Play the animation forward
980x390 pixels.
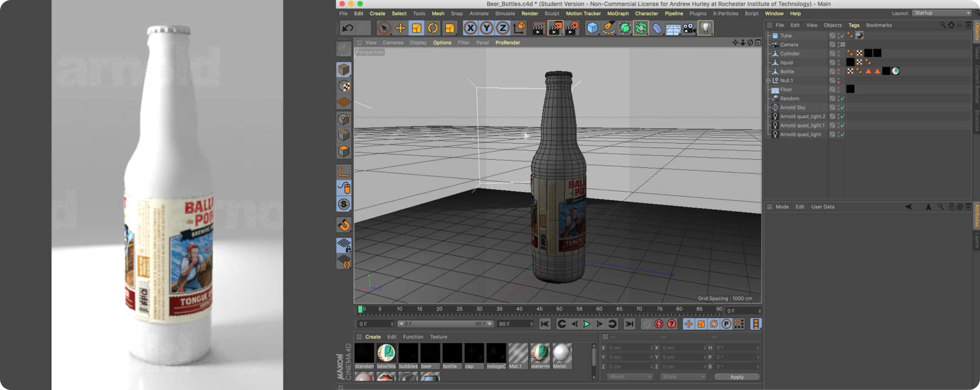pyautogui.click(x=587, y=324)
